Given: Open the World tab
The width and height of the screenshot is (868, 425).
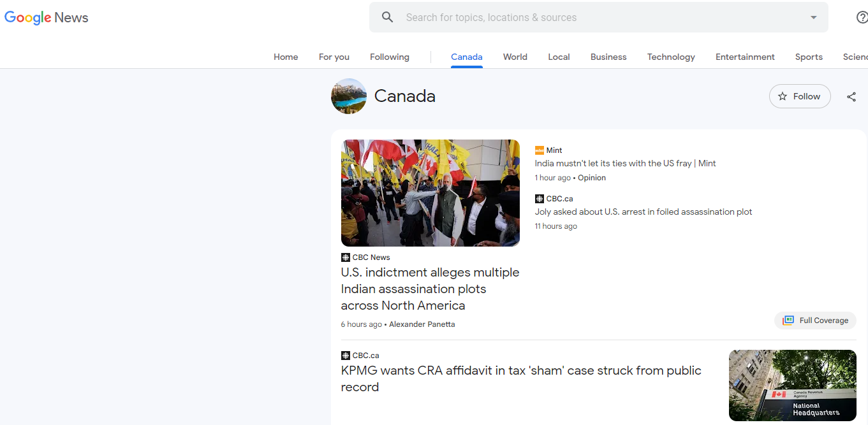Looking at the screenshot, I should (x=515, y=57).
